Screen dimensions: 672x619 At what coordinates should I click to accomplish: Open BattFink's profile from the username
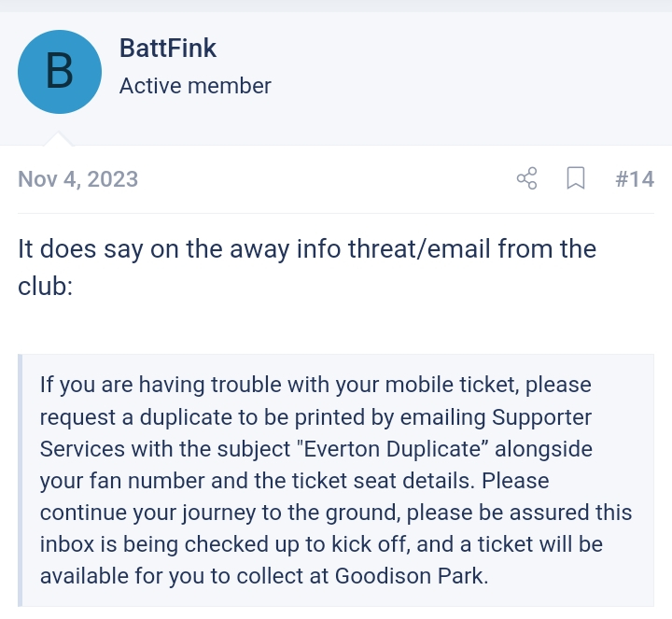point(168,48)
